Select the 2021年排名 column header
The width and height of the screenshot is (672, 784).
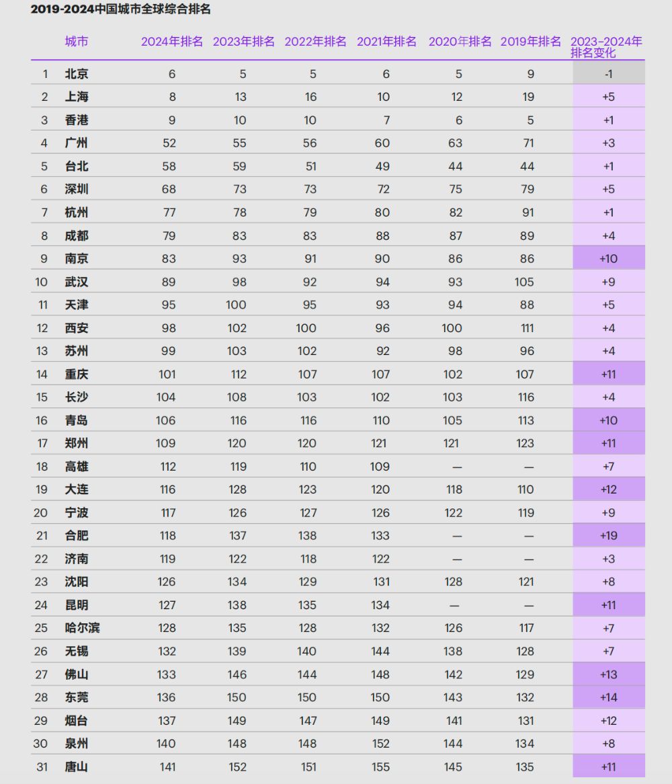click(x=386, y=42)
